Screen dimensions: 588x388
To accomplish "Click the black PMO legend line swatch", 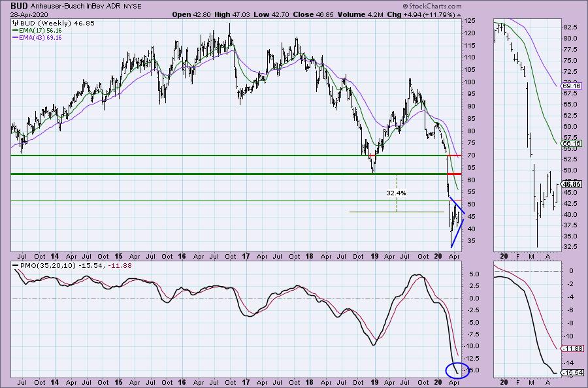I will click(x=16, y=265).
